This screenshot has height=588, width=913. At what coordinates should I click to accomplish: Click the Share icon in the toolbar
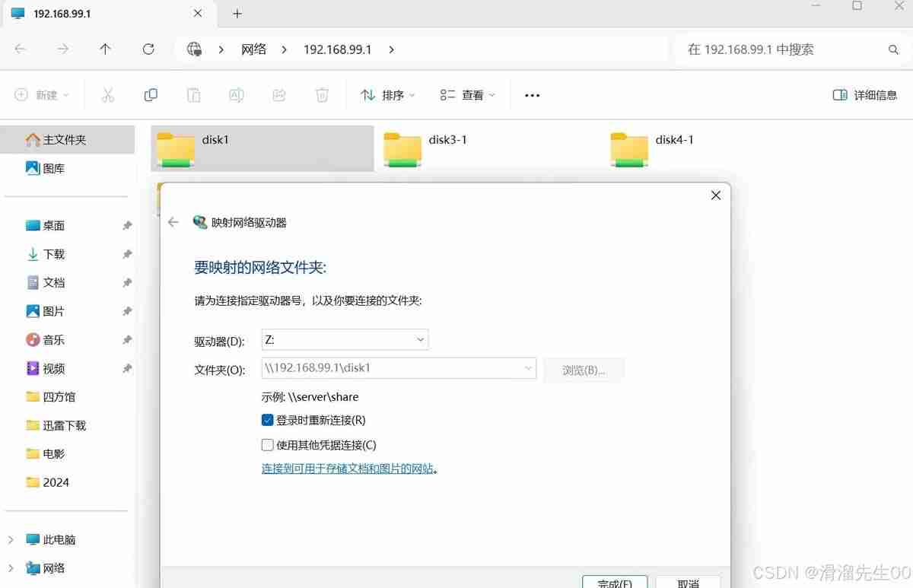pos(278,94)
